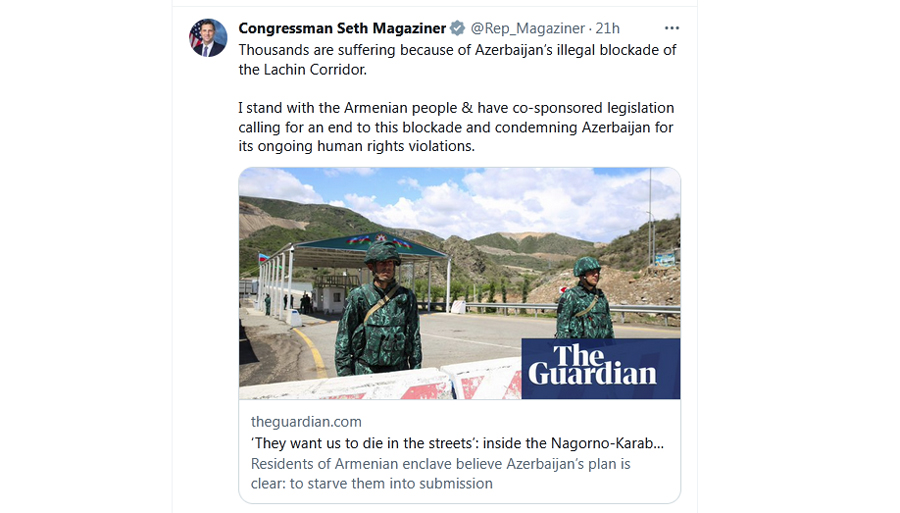The height and width of the screenshot is (513, 900).
Task: Click the Congressman Seth Magaziner display name
Action: (x=342, y=28)
